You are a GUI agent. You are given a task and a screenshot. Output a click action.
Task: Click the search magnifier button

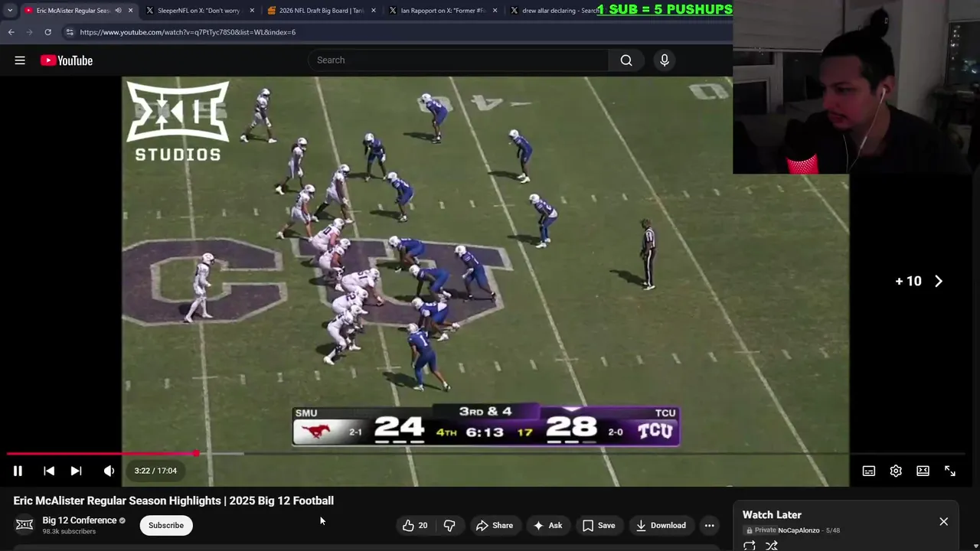point(626,60)
